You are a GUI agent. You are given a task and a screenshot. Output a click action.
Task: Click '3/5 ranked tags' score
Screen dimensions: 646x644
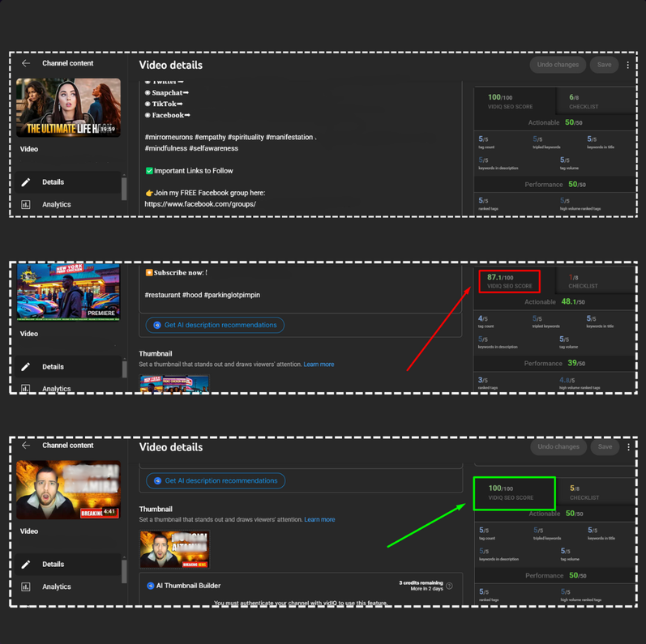click(487, 382)
